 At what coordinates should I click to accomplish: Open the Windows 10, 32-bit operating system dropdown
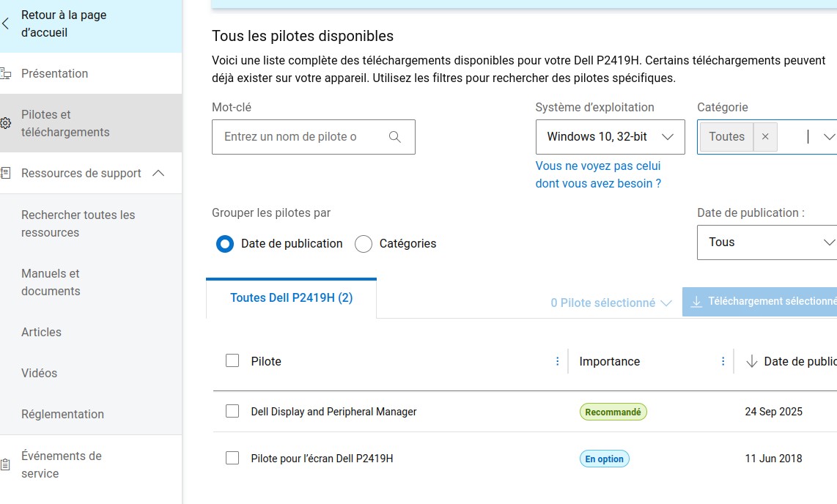[610, 137]
